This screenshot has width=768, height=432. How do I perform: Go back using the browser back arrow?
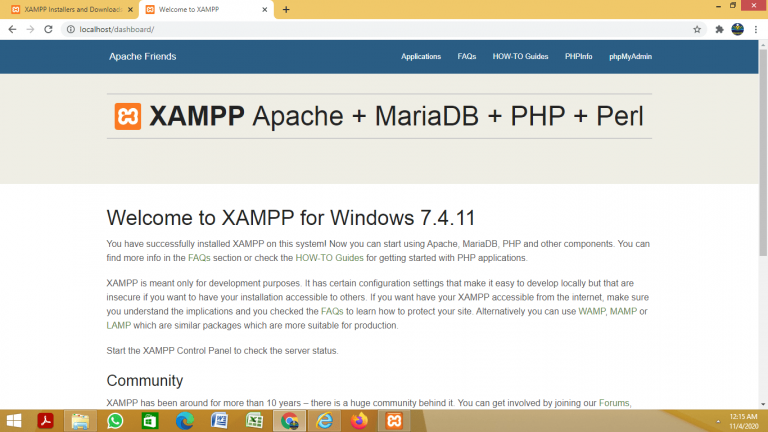tap(11, 29)
